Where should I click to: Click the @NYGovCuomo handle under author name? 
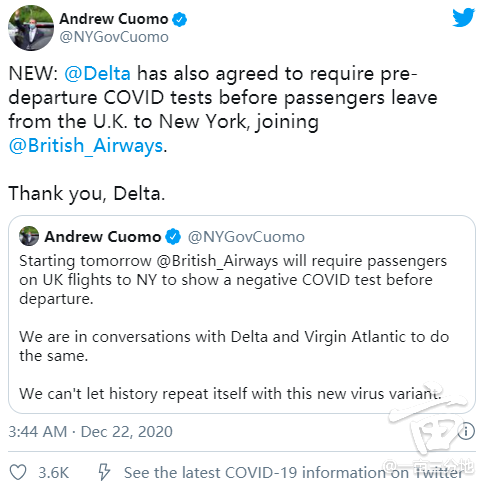pyautogui.click(x=114, y=37)
